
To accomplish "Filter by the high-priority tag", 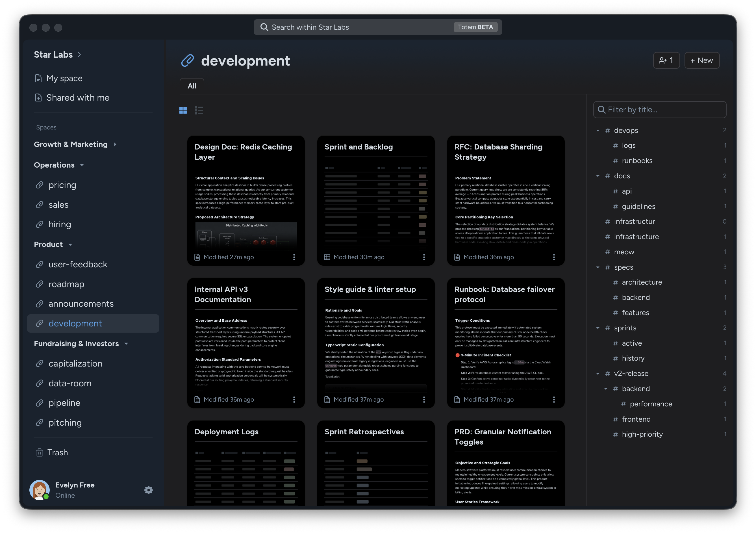I will (642, 434).
